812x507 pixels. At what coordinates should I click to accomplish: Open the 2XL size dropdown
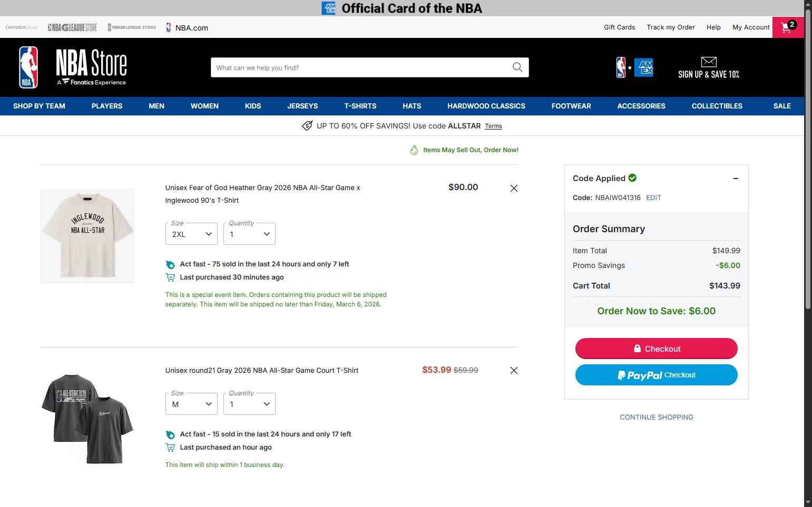191,234
